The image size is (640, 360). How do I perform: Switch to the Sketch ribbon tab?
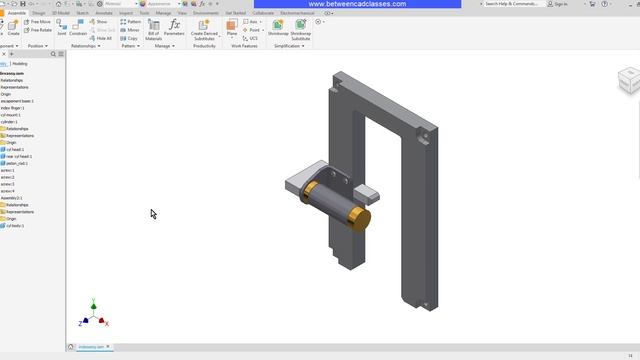tap(82, 13)
